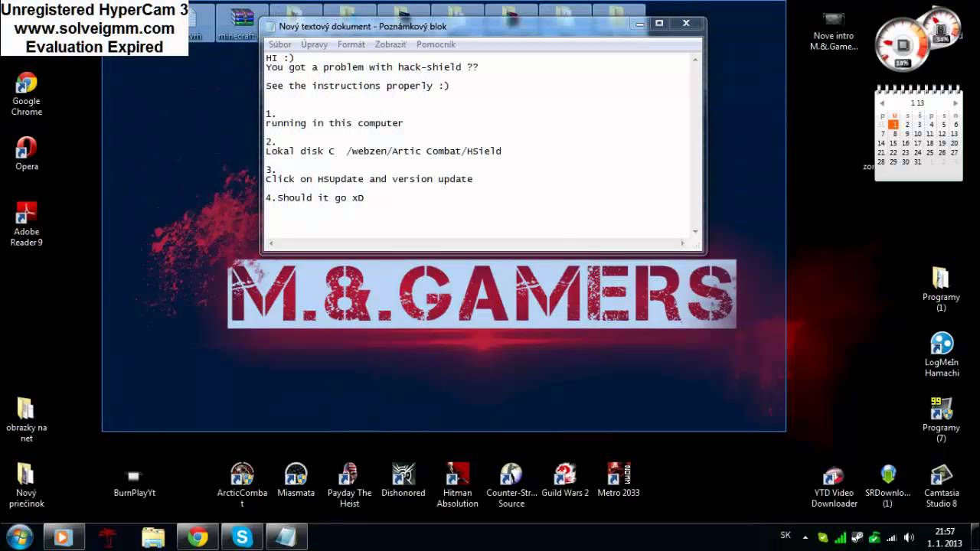Open 'obrazky na net' folder icon

pos(26,419)
